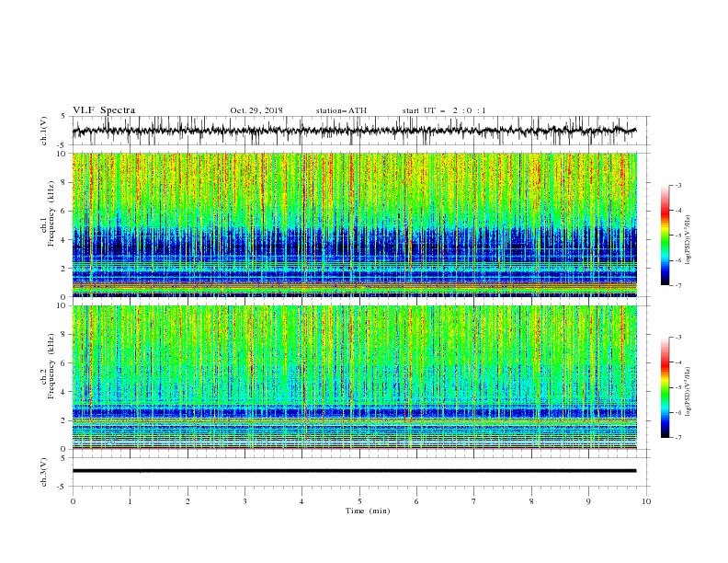Image resolution: width=728 pixels, height=563 pixels.
Task: Click the lower color bar's log(PSD) units label
Action: [x=688, y=392]
